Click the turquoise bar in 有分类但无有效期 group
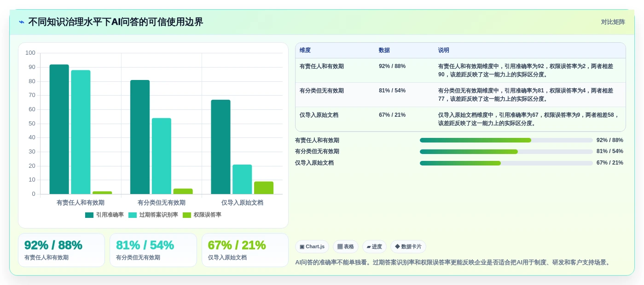The image size is (644, 285). tap(162, 156)
